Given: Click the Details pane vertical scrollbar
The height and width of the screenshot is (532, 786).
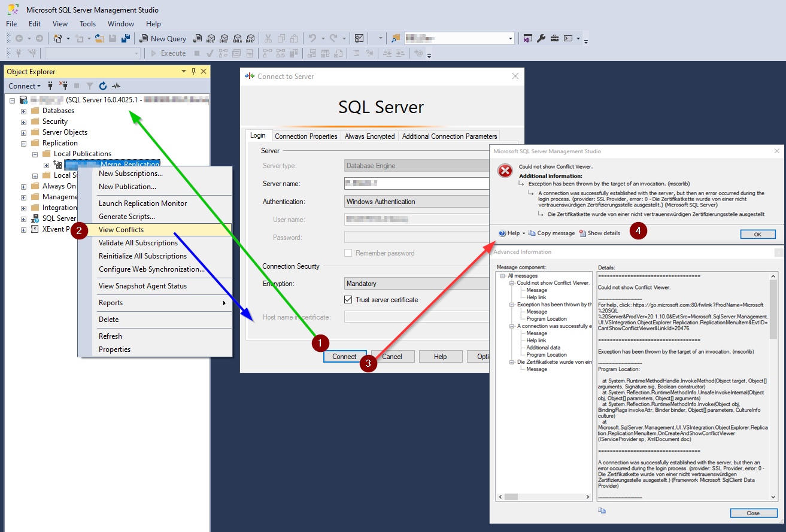Looking at the screenshot, I should pos(773,385).
